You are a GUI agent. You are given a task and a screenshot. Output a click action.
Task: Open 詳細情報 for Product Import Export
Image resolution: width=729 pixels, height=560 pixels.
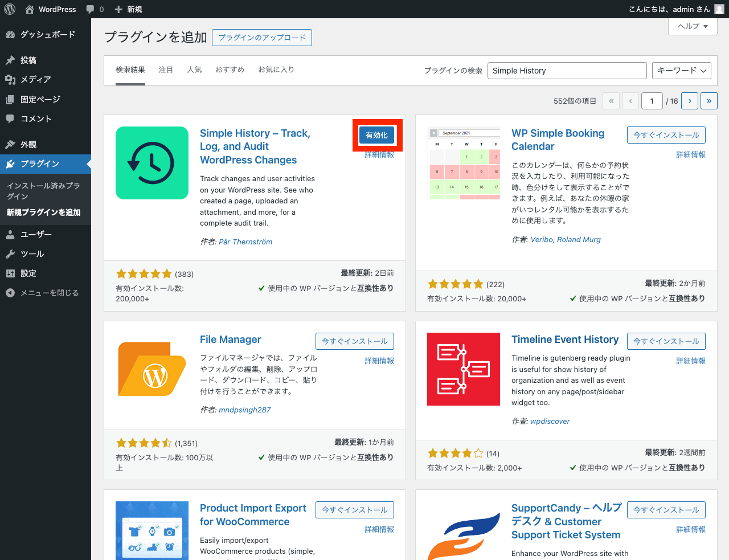379,529
